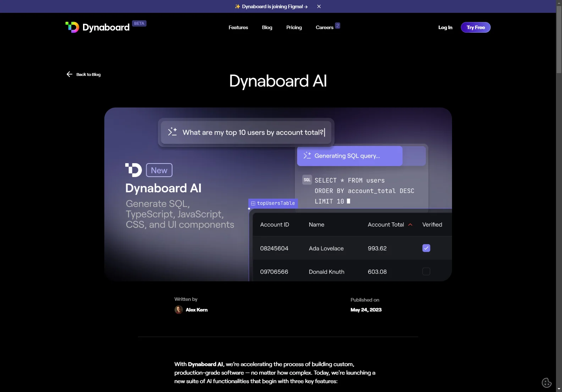Close the Figma announcement banner

pos(319,6)
